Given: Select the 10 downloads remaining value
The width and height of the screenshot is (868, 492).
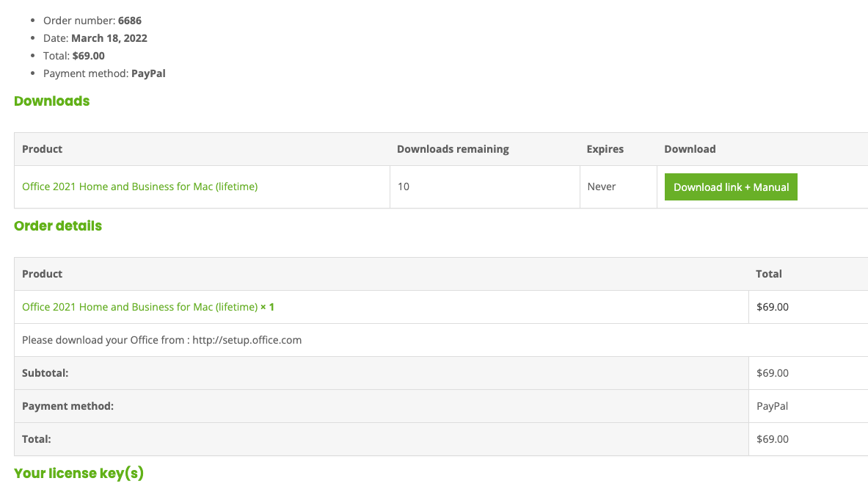Looking at the screenshot, I should click(404, 187).
